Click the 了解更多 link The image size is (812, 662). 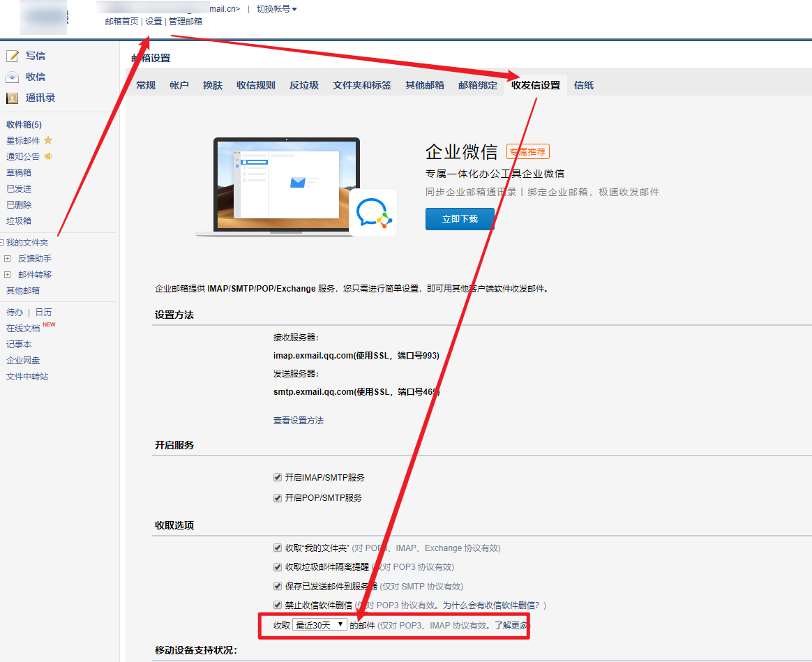pos(511,625)
